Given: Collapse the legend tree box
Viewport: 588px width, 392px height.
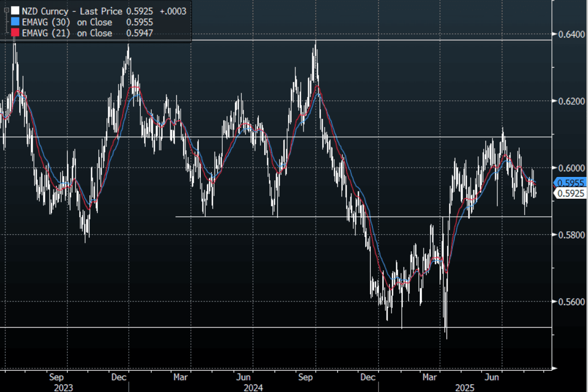Looking at the screenshot, I should point(6,10).
